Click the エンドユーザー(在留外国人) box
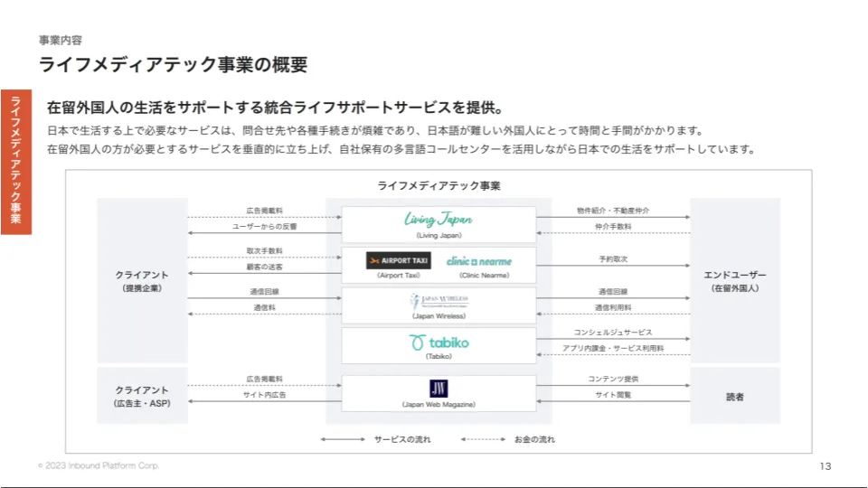This screenshot has height=488, width=868. click(734, 280)
